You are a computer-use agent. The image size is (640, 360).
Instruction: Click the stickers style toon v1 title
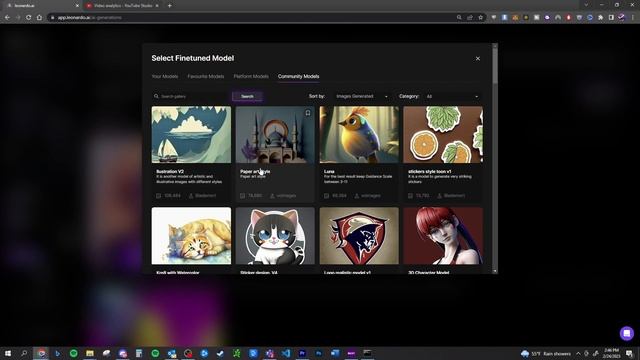(x=429, y=171)
